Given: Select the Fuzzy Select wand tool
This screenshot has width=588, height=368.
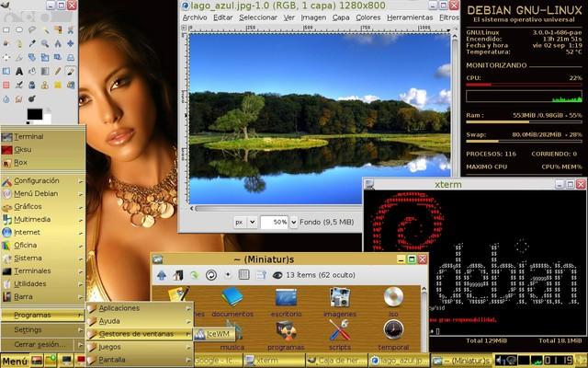Looking at the screenshot, I should pyautogui.click(x=45, y=29).
